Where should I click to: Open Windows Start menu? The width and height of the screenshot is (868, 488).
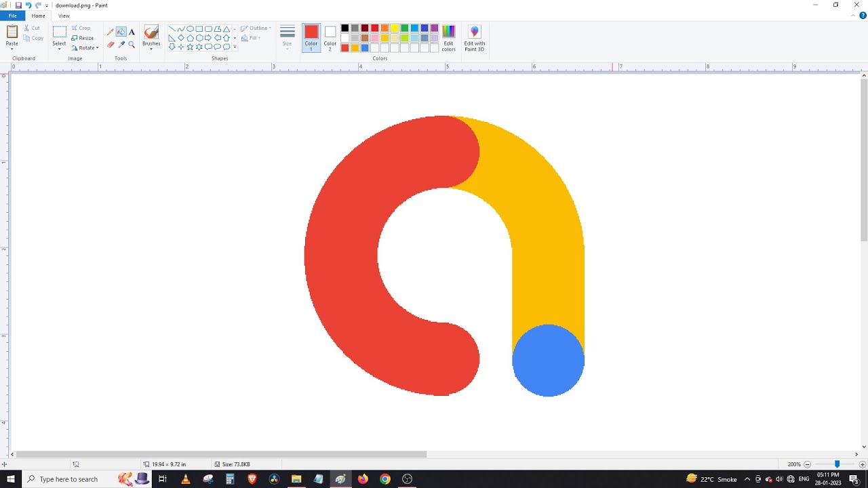pos(11,479)
